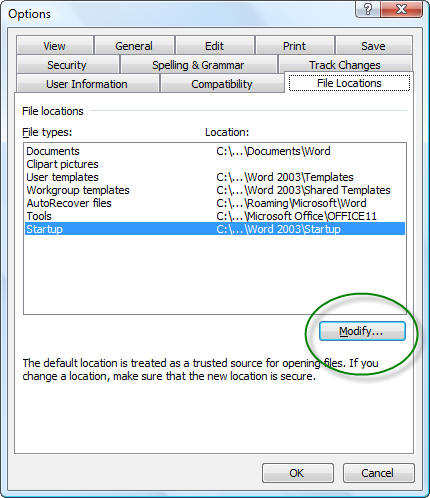The image size is (430, 498).
Task: Select the Save tab
Action: [373, 46]
